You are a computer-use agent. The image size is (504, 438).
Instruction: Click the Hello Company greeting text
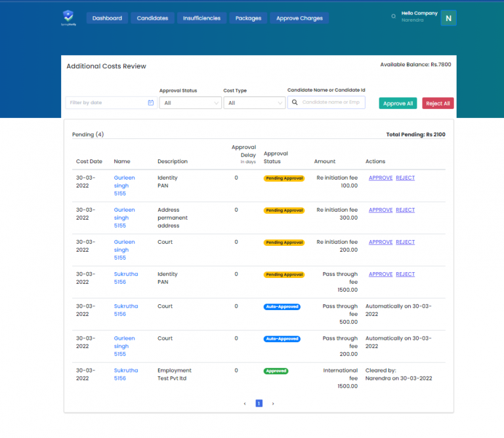click(x=419, y=13)
